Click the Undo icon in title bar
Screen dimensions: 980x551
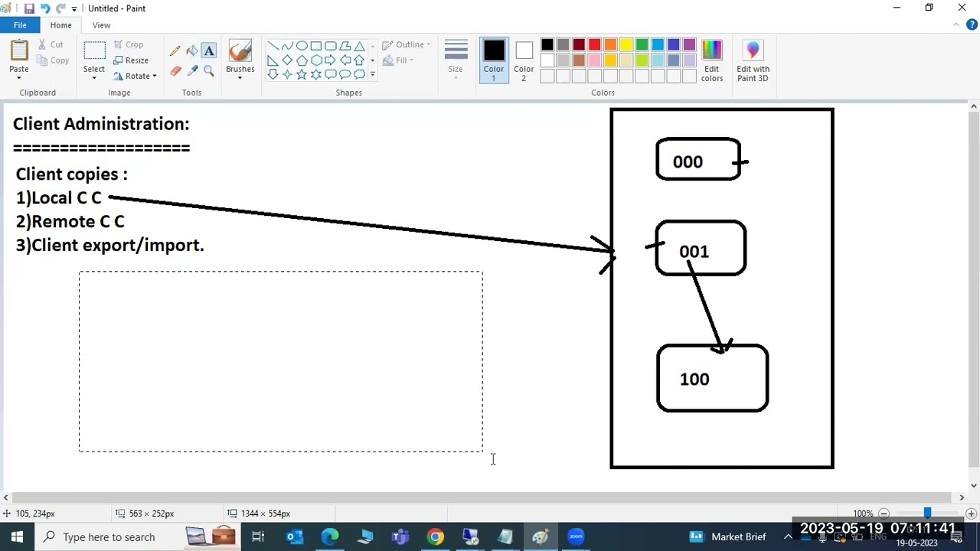coord(45,8)
